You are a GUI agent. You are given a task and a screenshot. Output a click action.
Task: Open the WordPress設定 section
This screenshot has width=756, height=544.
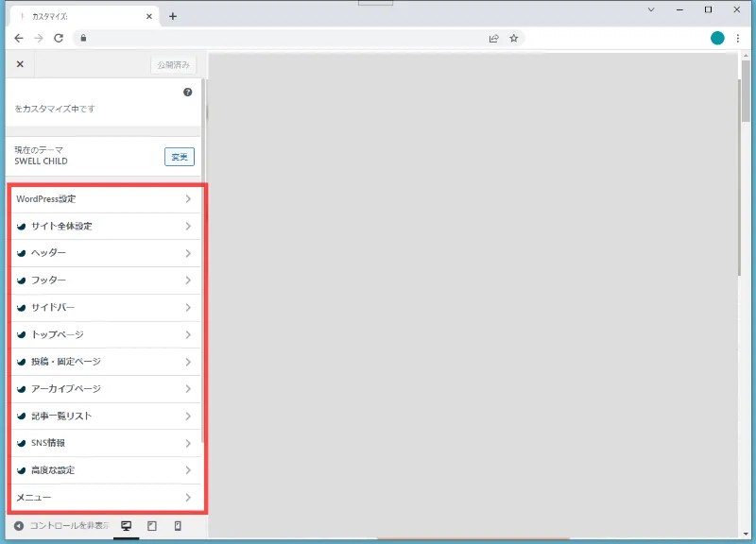[106, 199]
